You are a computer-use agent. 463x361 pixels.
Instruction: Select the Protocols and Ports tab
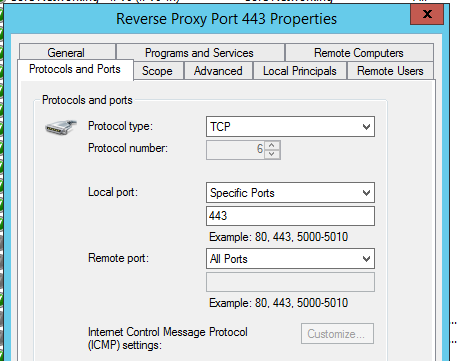coord(75,69)
